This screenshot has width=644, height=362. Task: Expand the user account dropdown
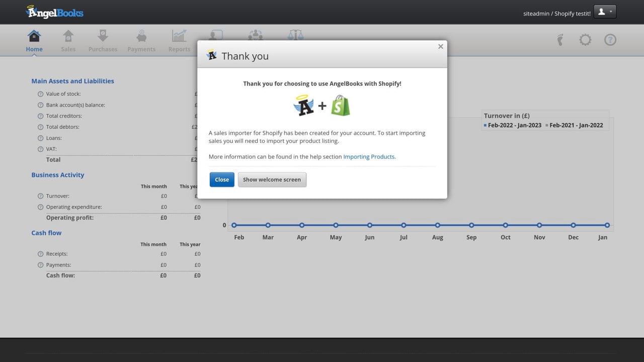coord(605,12)
